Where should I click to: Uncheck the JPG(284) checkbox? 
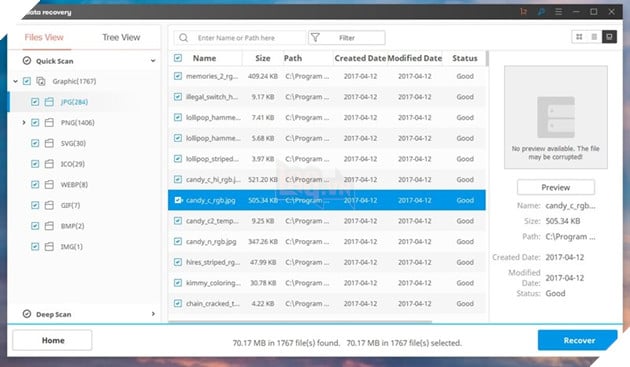click(35, 102)
